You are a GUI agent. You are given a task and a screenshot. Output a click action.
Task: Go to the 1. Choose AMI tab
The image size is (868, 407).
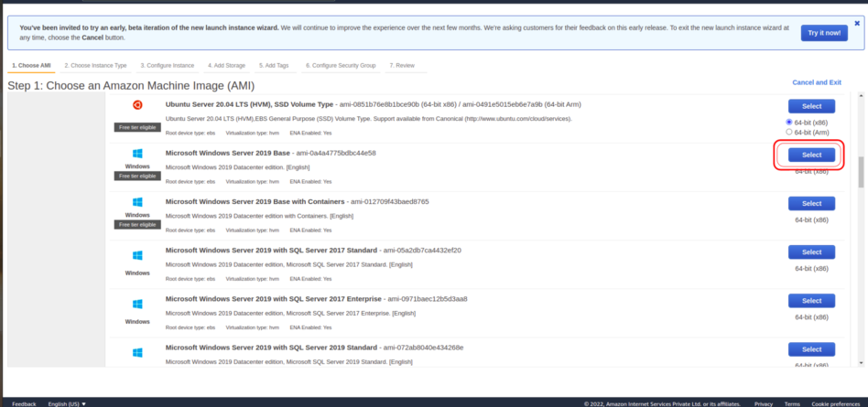[31, 65]
